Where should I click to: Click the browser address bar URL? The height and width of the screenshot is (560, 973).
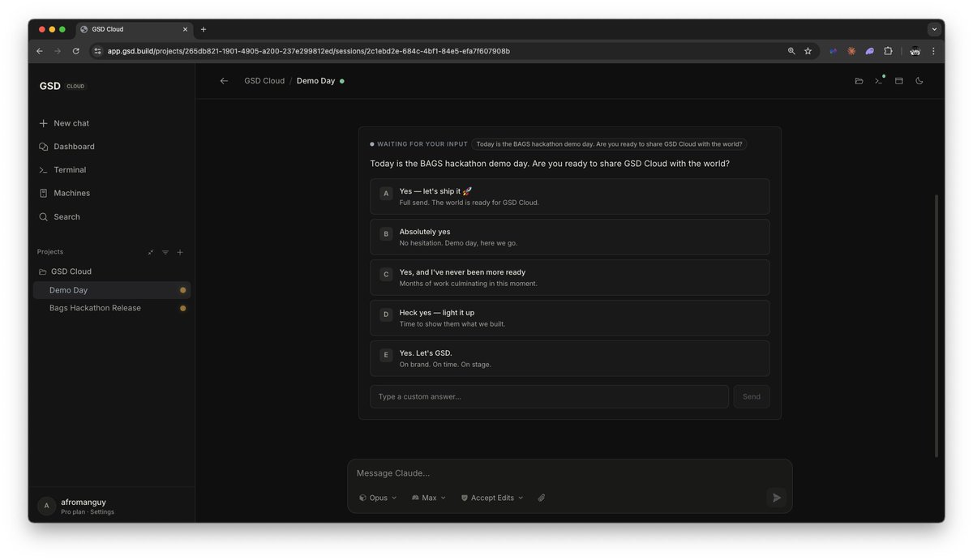point(308,51)
